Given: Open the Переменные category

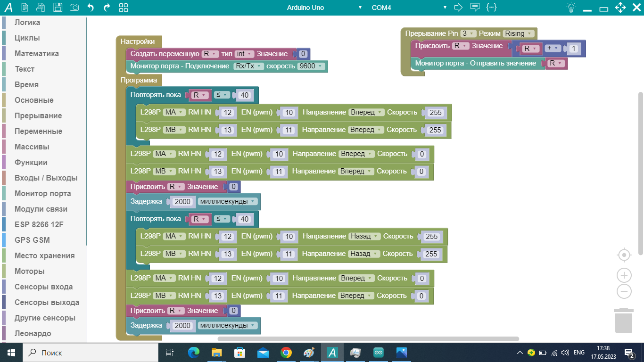Looking at the screenshot, I should click(x=38, y=131).
